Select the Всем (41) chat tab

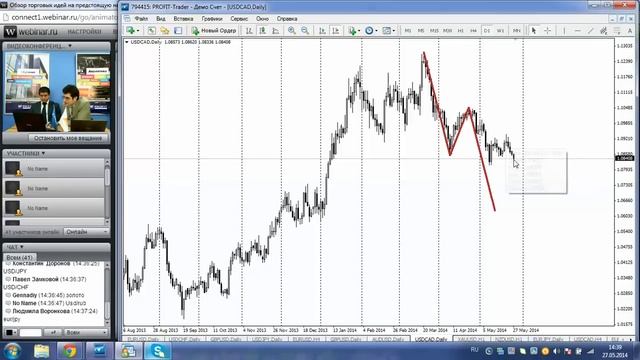(19, 258)
